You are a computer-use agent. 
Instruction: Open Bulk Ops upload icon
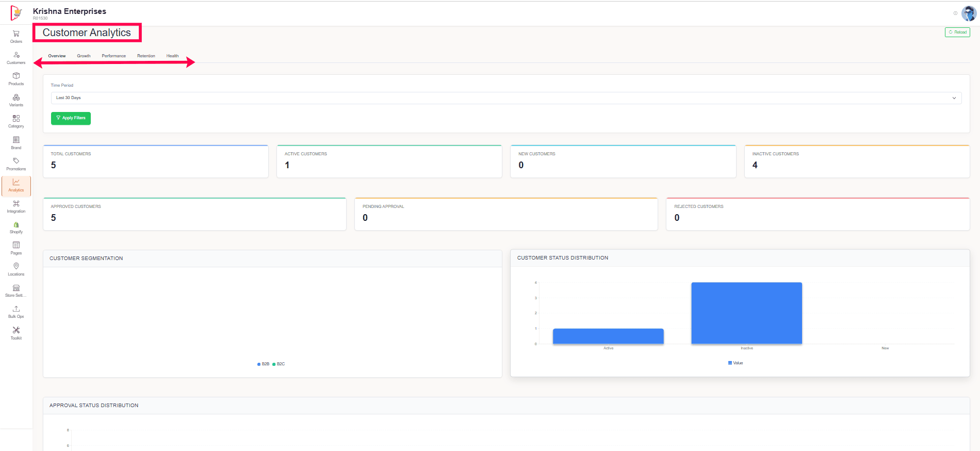16,310
